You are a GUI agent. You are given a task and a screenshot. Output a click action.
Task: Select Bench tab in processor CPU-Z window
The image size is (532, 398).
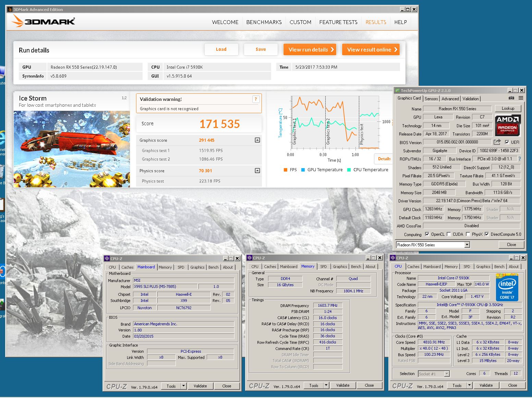(499, 266)
